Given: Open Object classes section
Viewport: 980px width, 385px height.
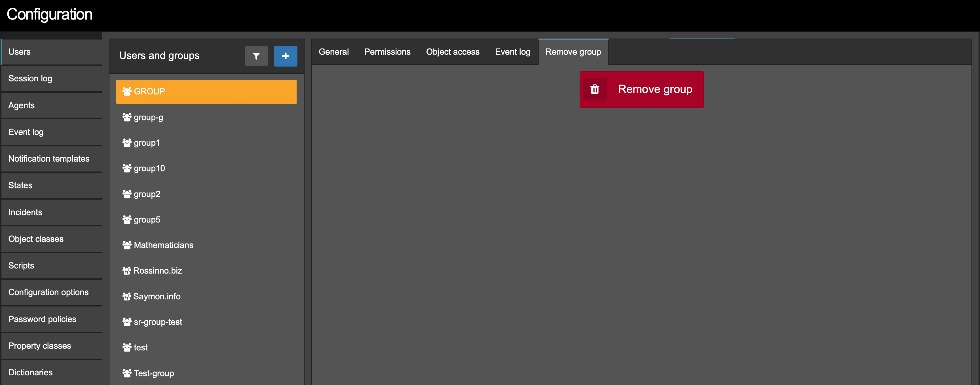Looking at the screenshot, I should [52, 239].
